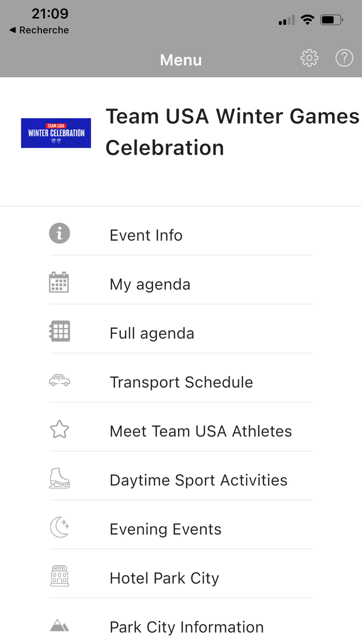Tap the help question mark icon
The height and width of the screenshot is (644, 362).
click(x=344, y=58)
